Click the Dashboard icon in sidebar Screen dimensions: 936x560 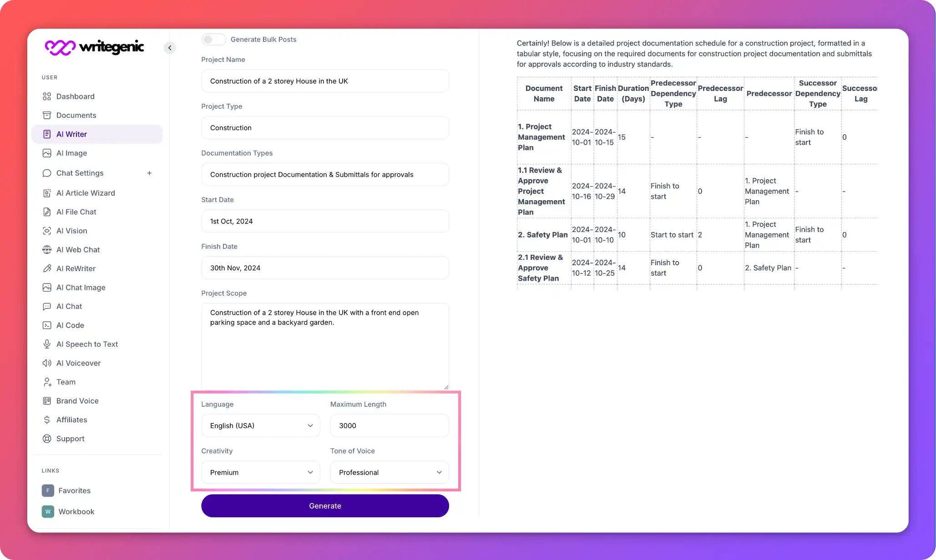(47, 96)
